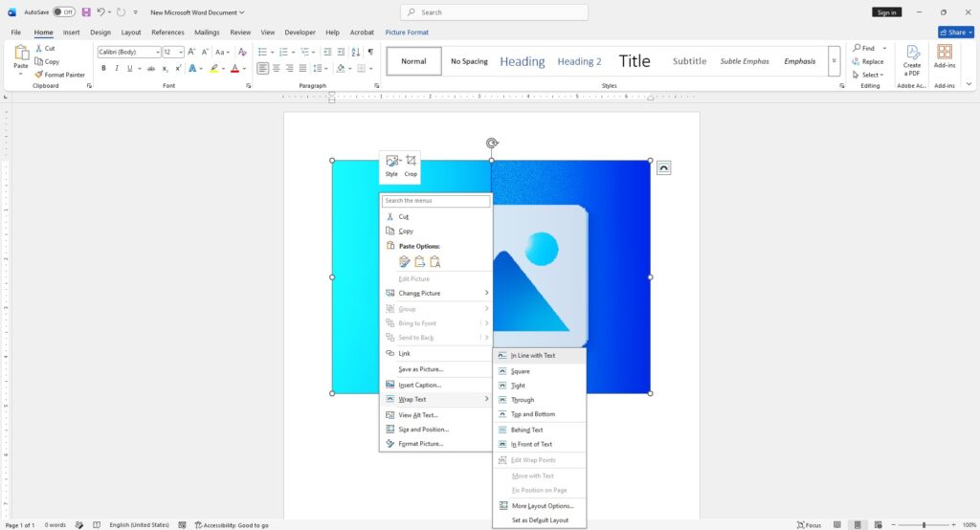Viewport: 980px width, 530px height.
Task: Click the bottom-right picture resize handle
Action: tap(651, 393)
